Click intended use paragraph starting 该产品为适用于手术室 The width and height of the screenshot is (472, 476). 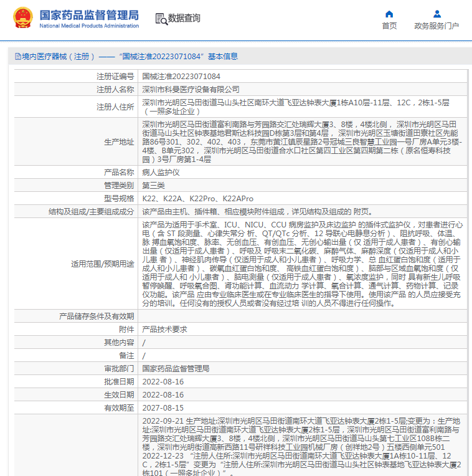click(303, 264)
